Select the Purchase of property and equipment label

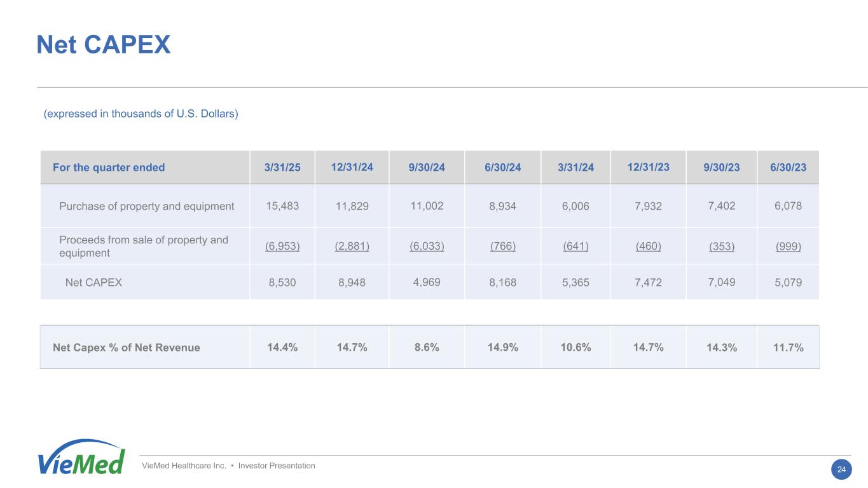coord(146,206)
